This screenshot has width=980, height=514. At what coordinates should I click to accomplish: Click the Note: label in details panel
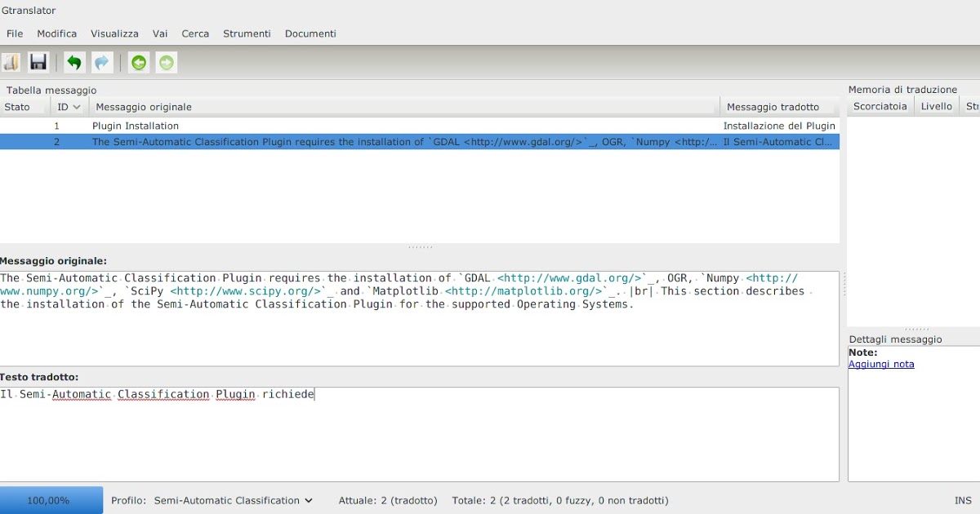point(863,352)
